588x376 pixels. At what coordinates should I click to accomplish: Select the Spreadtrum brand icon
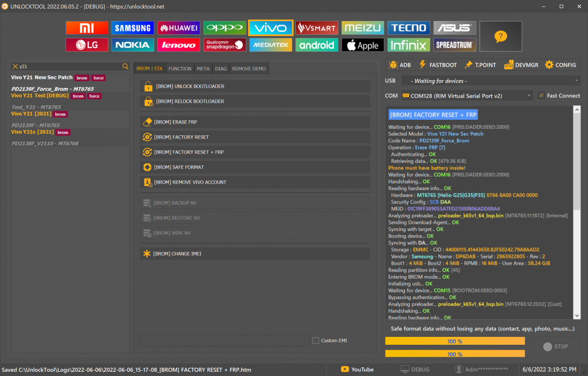454,45
